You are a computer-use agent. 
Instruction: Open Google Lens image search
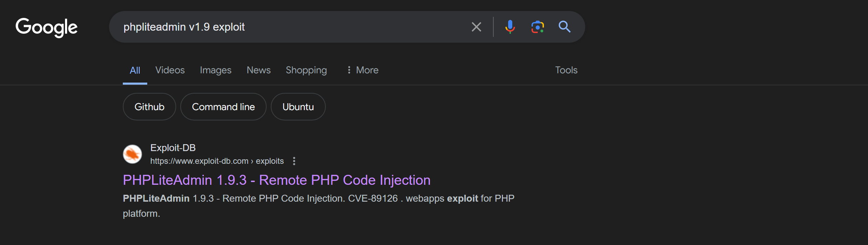[x=537, y=27]
